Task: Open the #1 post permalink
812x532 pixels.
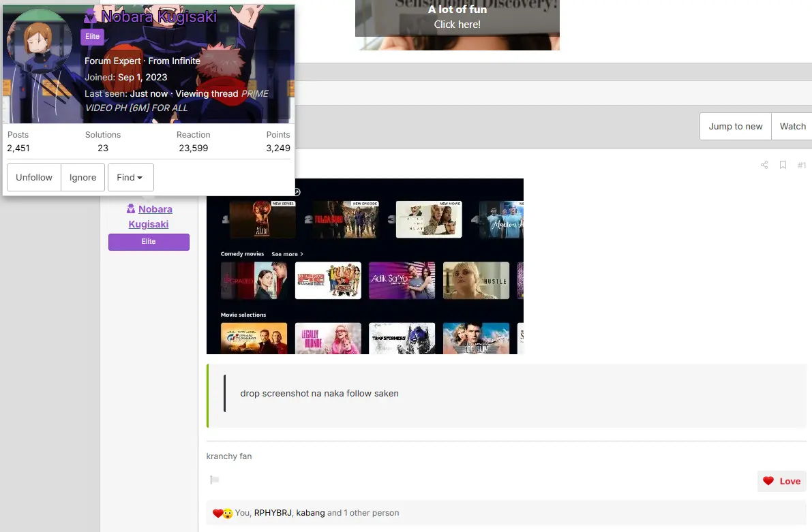Action: 802,165
